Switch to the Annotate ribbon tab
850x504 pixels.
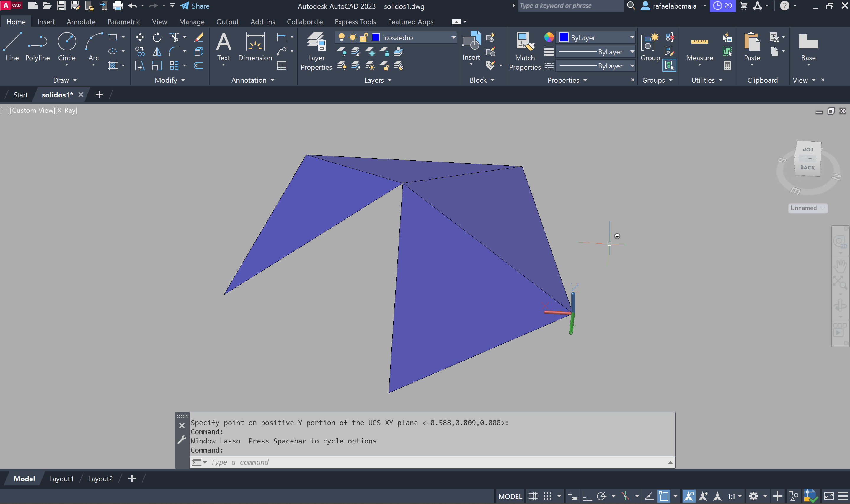click(x=81, y=22)
